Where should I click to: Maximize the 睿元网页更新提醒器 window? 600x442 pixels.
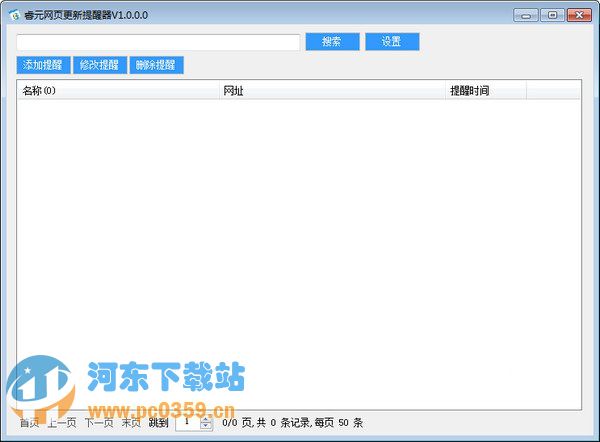click(x=553, y=15)
